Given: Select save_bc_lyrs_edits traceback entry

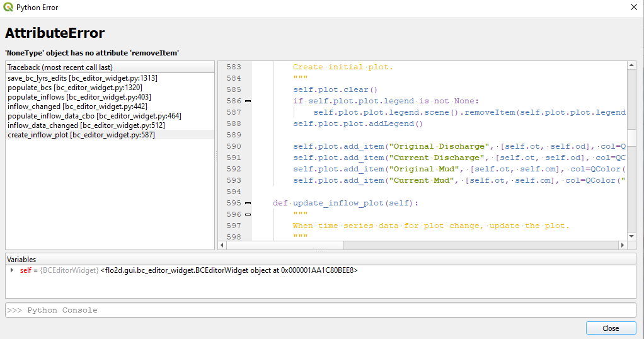Looking at the screenshot, I should [82, 78].
